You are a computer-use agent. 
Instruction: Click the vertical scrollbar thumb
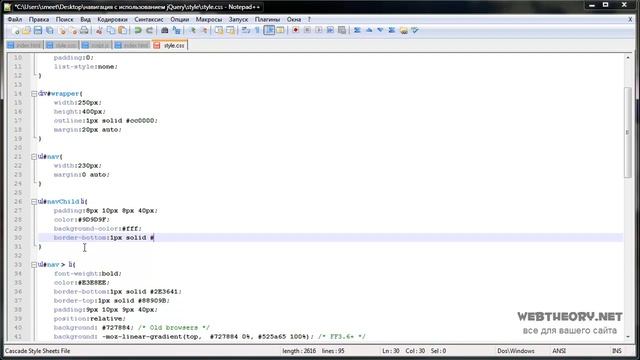tap(628, 132)
